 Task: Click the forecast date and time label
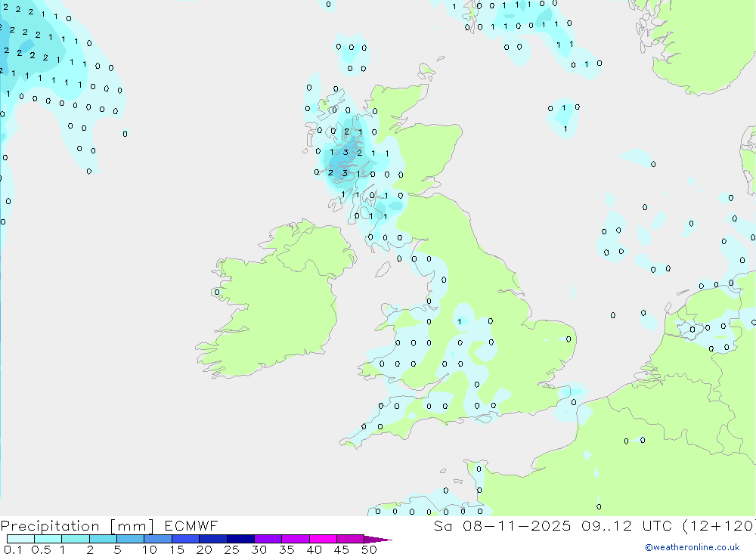coord(594,526)
